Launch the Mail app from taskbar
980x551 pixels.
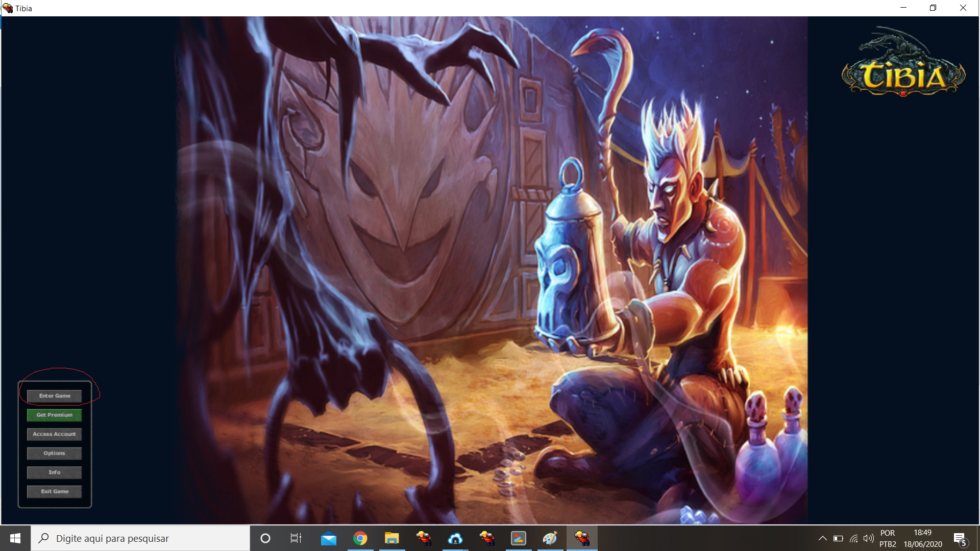[x=329, y=538]
